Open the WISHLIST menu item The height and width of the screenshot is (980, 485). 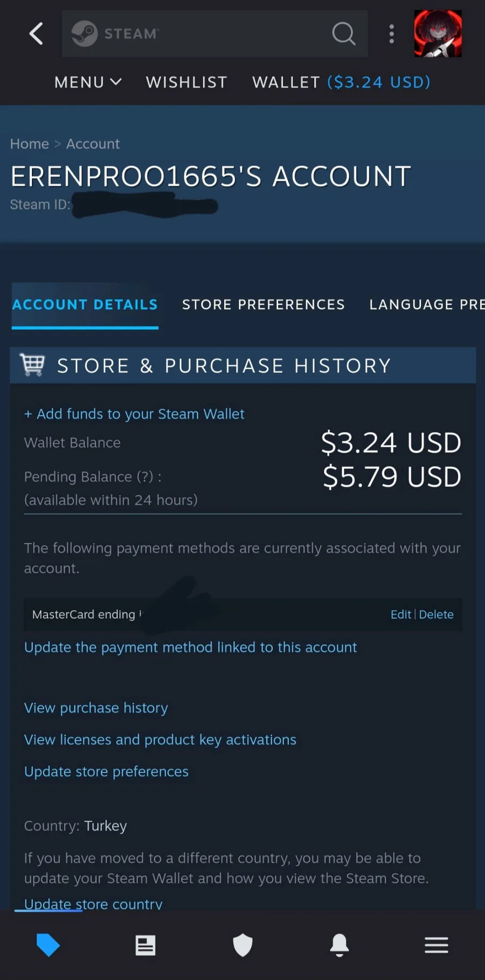click(186, 82)
